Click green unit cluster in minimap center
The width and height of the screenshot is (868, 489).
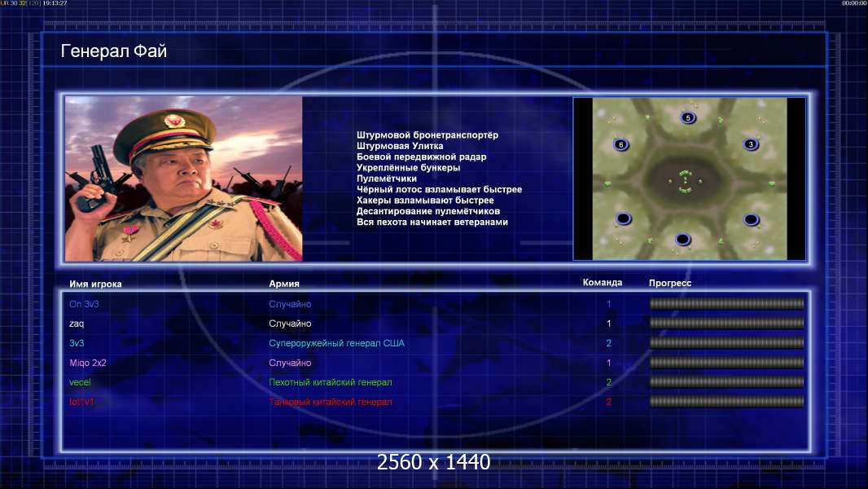click(686, 182)
